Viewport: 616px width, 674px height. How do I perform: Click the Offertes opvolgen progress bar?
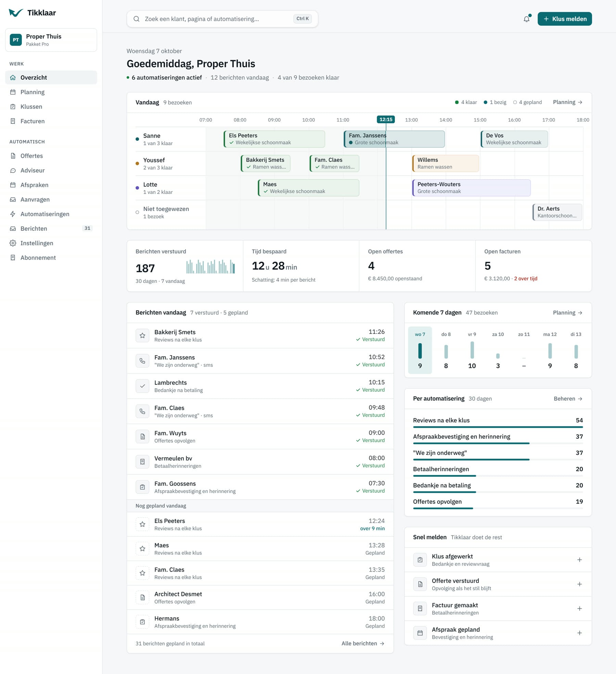[x=498, y=508]
